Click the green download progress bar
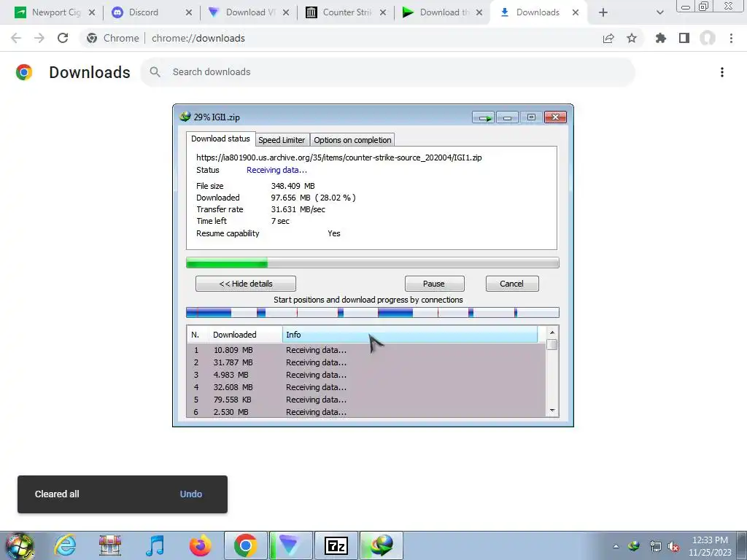The width and height of the screenshot is (747, 560). (x=373, y=262)
